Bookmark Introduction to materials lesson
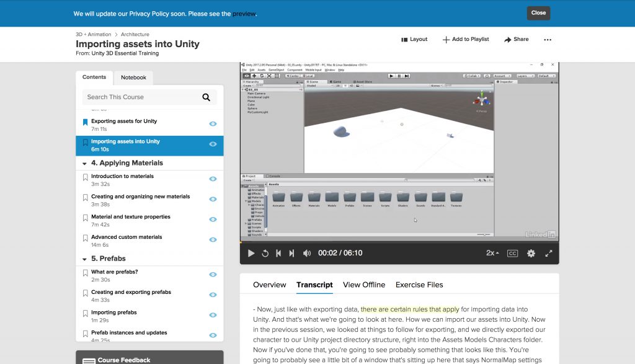635x364 pixels. click(x=85, y=177)
